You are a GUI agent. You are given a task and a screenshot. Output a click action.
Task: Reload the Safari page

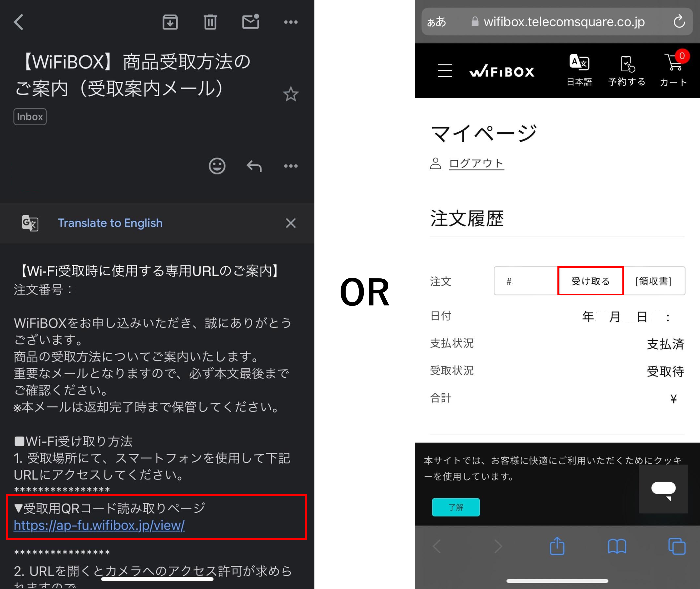click(679, 22)
